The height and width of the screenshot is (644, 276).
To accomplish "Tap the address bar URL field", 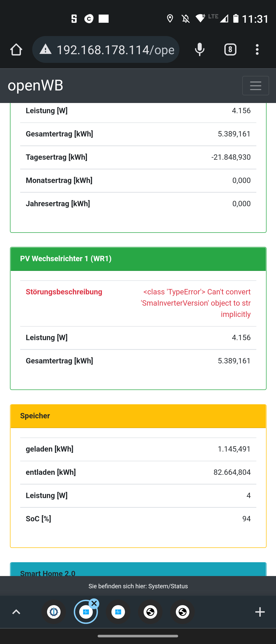I will click(x=115, y=50).
